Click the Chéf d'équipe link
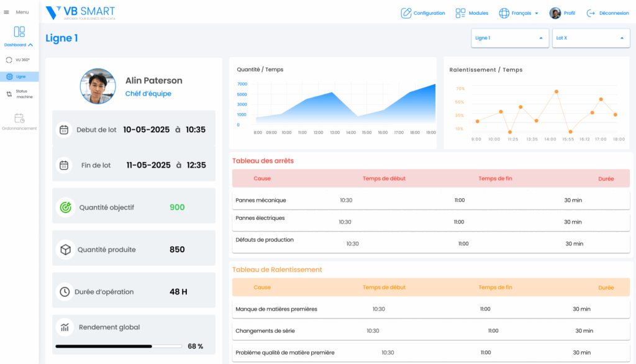 (148, 94)
